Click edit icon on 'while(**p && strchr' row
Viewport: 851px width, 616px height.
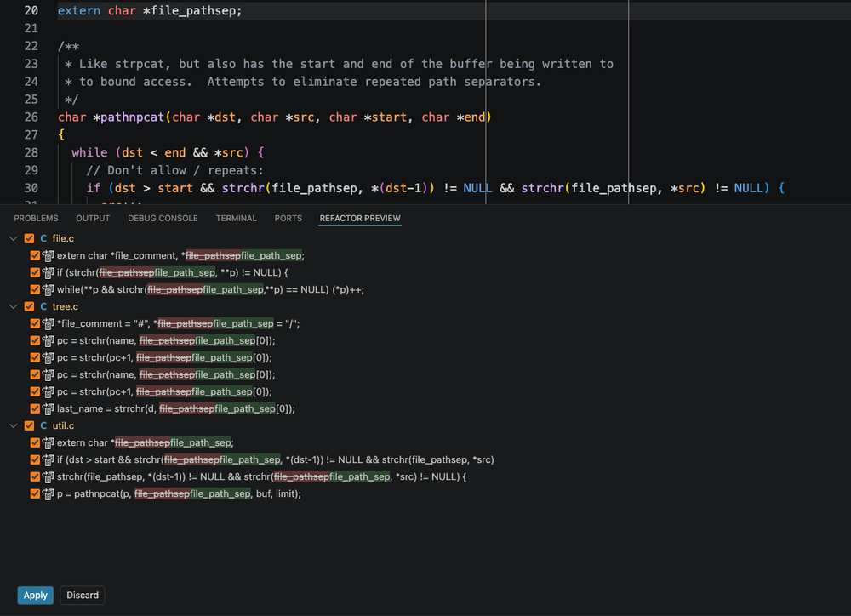click(49, 290)
